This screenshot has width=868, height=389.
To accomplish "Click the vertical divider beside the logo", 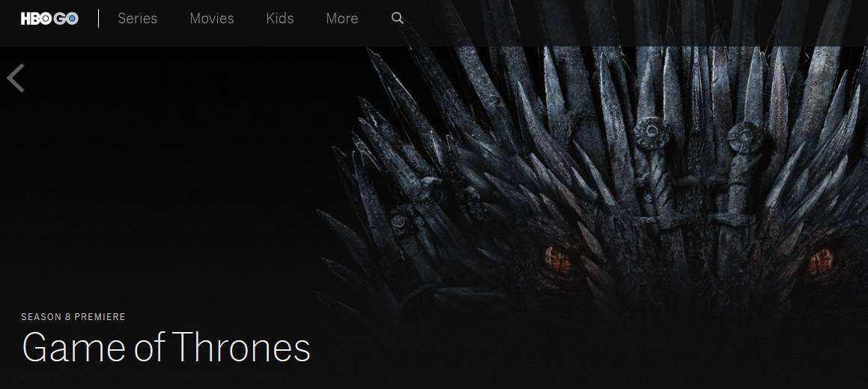I will [x=99, y=18].
